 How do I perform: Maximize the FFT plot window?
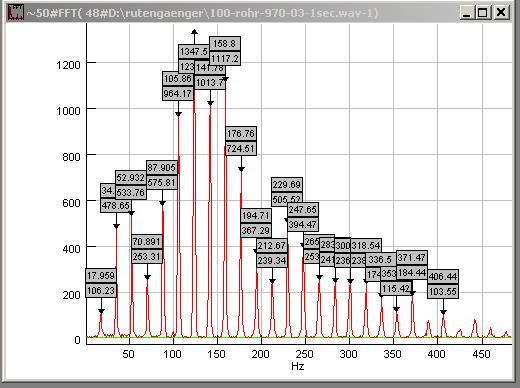(482, 13)
